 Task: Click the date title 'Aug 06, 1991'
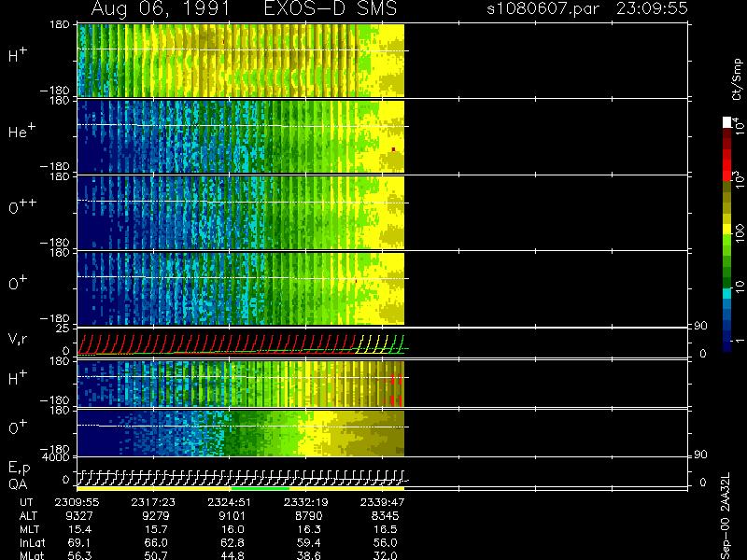point(160,8)
